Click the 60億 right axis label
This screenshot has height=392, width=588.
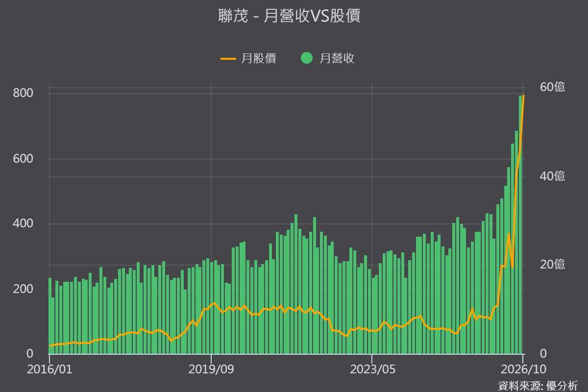point(553,87)
